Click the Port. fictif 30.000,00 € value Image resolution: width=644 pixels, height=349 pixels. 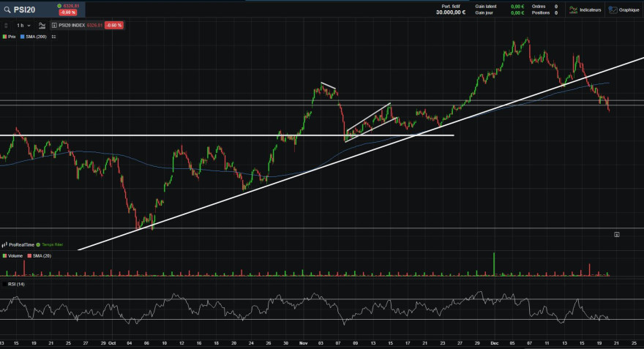pyautogui.click(x=451, y=12)
